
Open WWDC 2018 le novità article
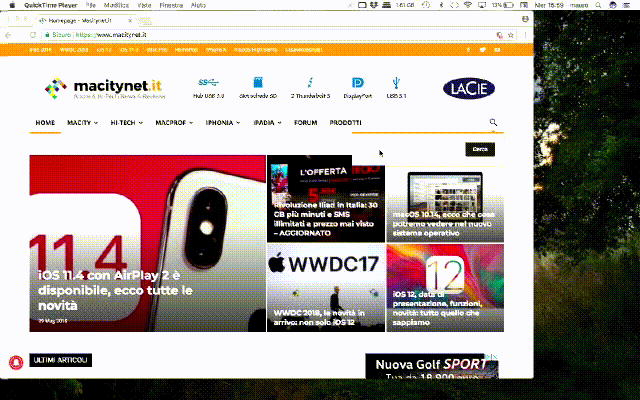click(319, 318)
